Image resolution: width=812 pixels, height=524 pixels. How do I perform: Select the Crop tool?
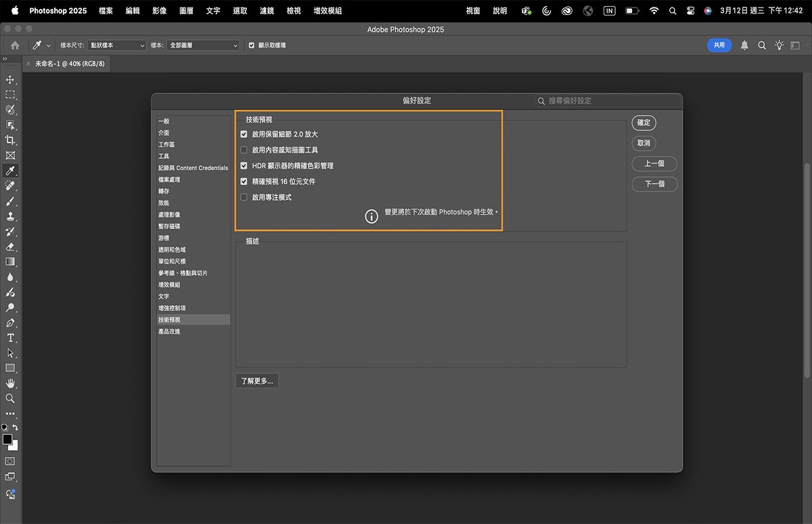[10, 141]
